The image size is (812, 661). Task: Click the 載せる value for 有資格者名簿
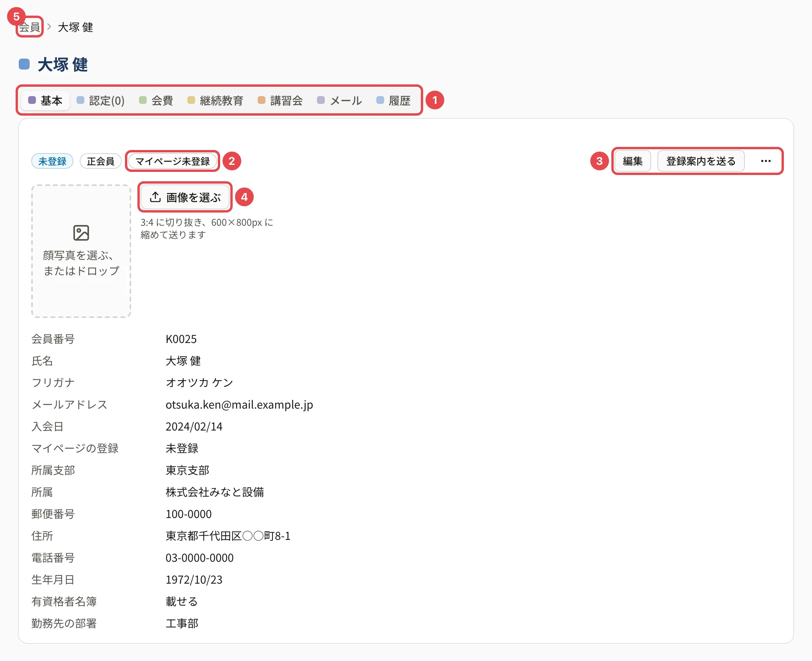(x=182, y=601)
